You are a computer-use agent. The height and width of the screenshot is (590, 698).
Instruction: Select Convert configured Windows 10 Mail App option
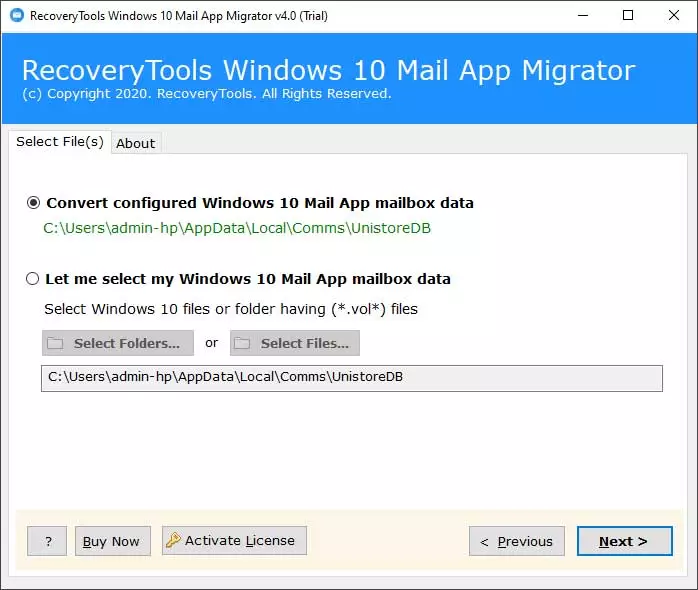34,203
